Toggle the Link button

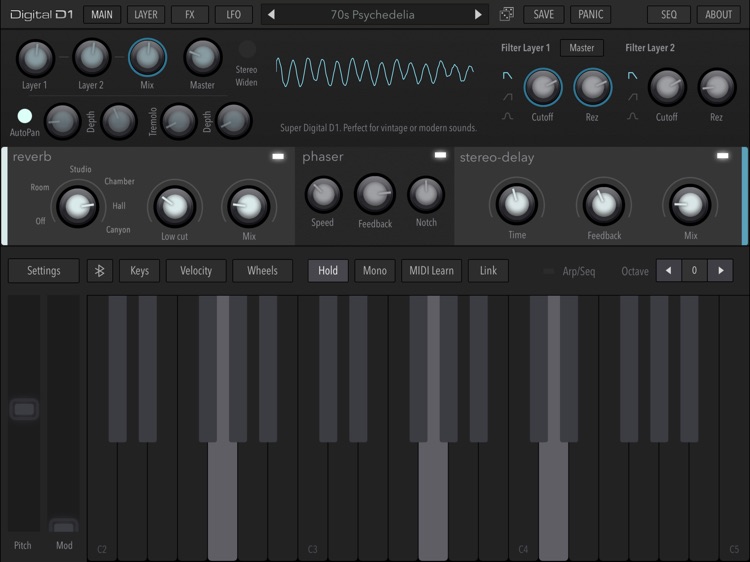(488, 271)
